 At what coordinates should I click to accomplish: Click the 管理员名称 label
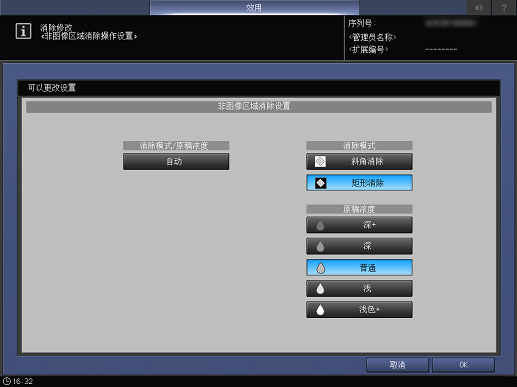[372, 37]
